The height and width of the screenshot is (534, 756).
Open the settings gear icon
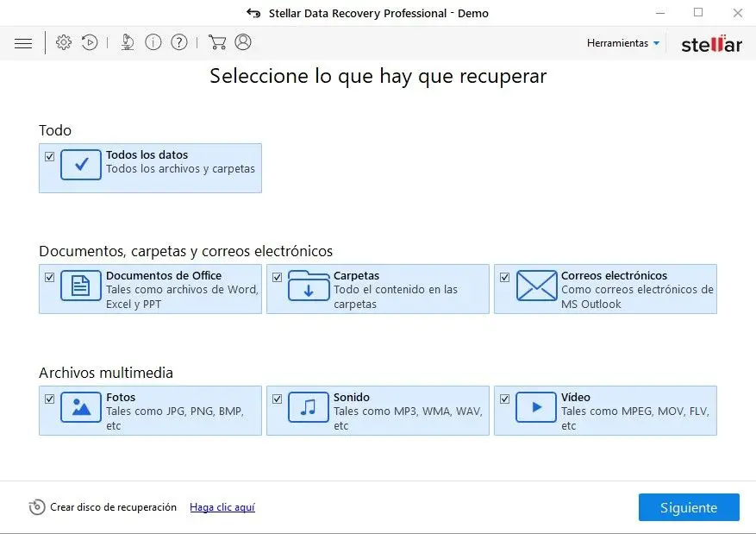[64, 42]
